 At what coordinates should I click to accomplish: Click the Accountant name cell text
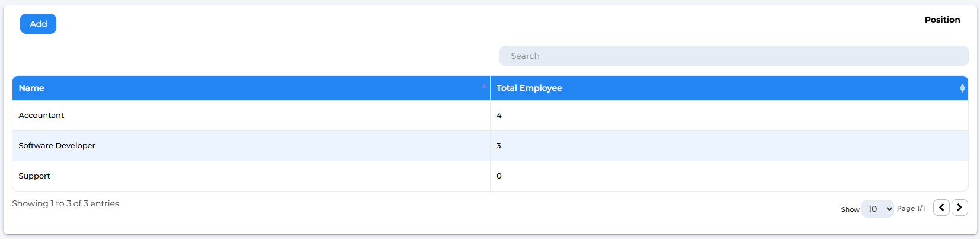pyautogui.click(x=41, y=116)
